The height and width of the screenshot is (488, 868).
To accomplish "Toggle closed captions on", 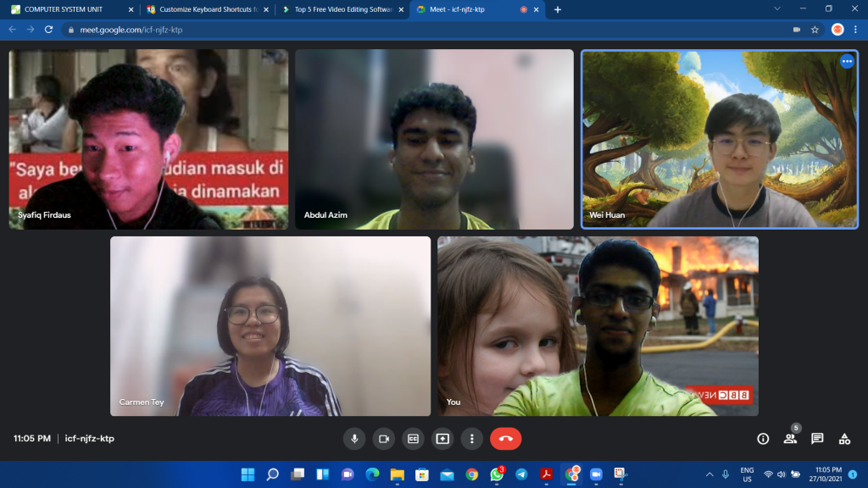I will 413,439.
